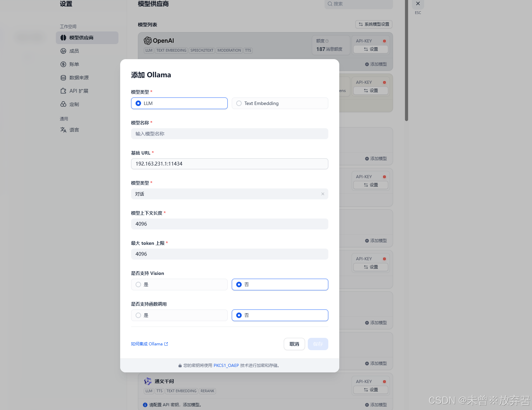The height and width of the screenshot is (410, 532).
Task: Click the TEXT EMBEDDING tag on OpenAI card
Action: [x=172, y=50]
